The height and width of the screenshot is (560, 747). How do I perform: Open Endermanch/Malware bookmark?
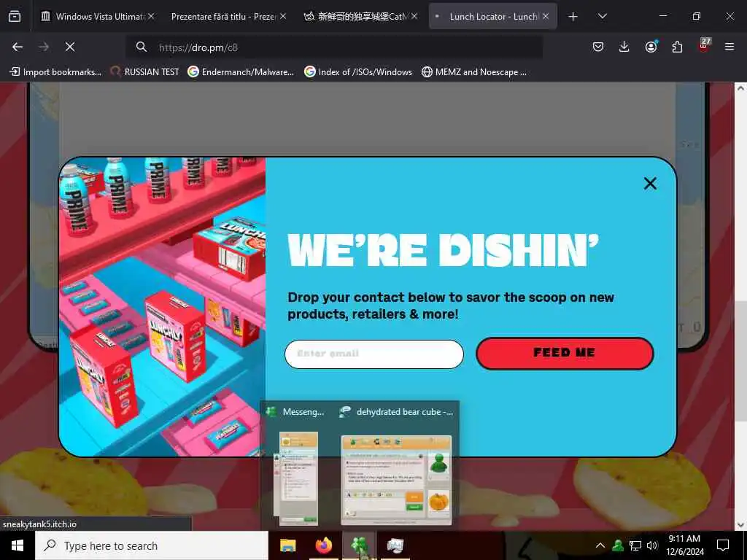(x=241, y=72)
